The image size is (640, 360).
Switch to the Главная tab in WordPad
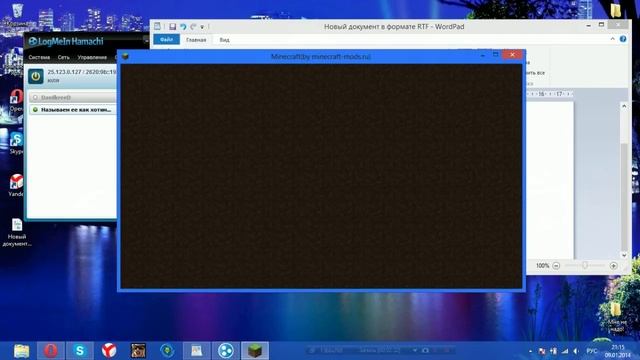(x=196, y=40)
